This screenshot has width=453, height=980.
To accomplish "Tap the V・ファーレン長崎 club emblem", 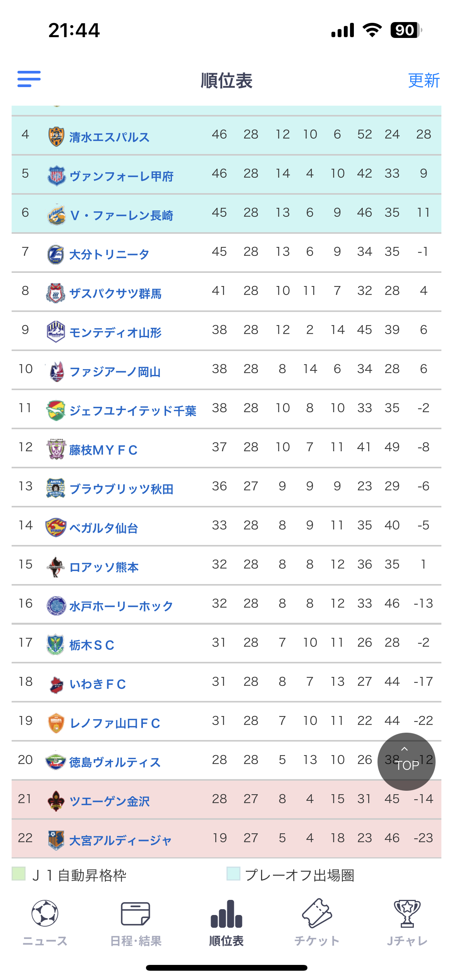I will (x=57, y=215).
